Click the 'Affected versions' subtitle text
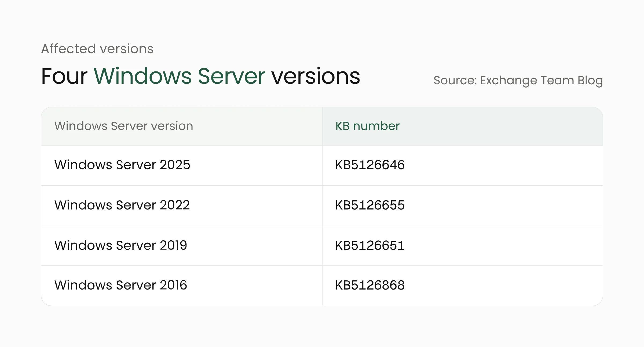This screenshot has width=644, height=347. click(x=97, y=49)
